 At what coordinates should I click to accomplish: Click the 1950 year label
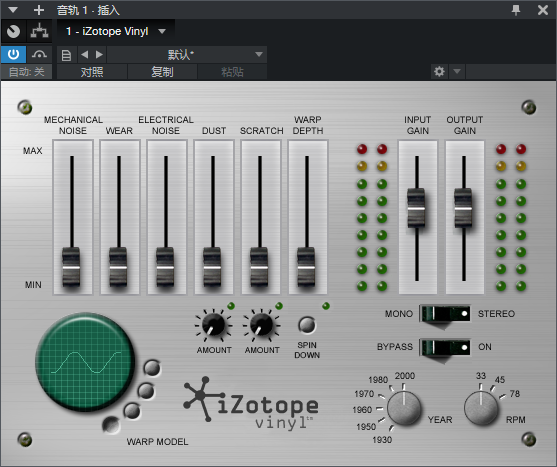(x=366, y=427)
